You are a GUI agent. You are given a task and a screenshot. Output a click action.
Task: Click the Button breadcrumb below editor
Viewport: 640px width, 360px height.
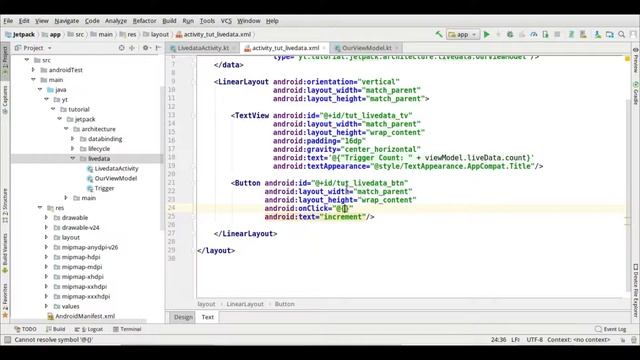pos(284,304)
